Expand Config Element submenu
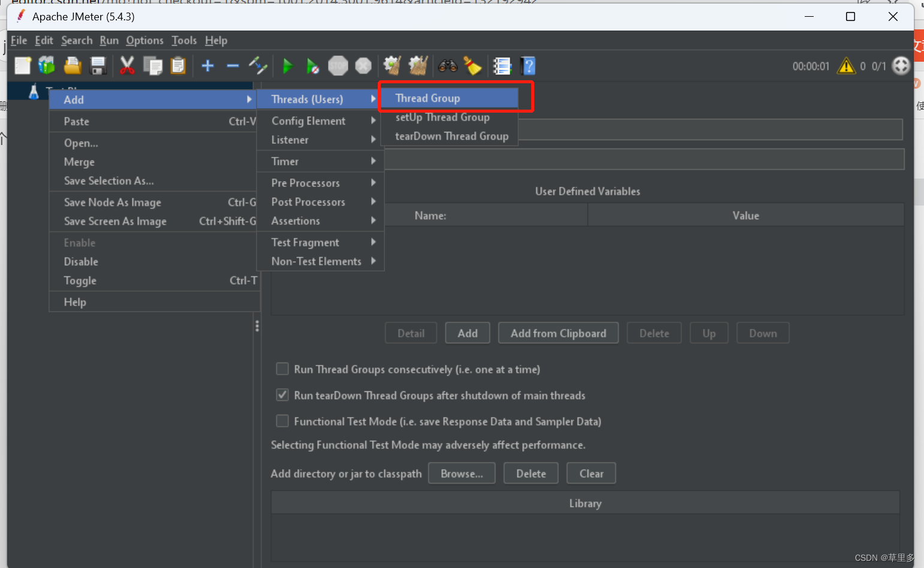 [x=320, y=120]
